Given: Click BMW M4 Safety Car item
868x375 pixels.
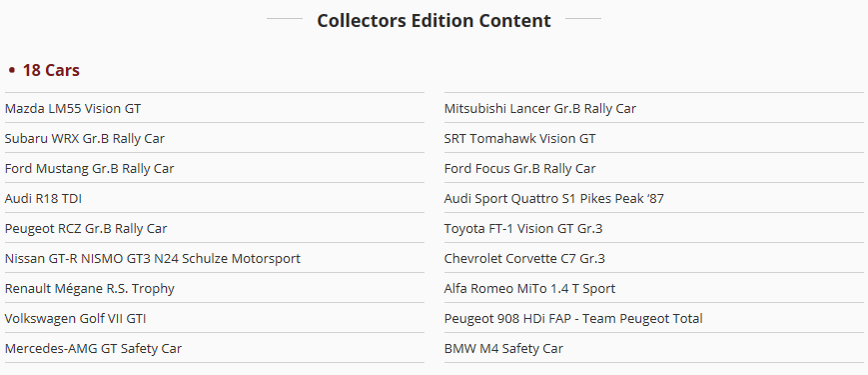Looking at the screenshot, I should (x=654, y=348).
